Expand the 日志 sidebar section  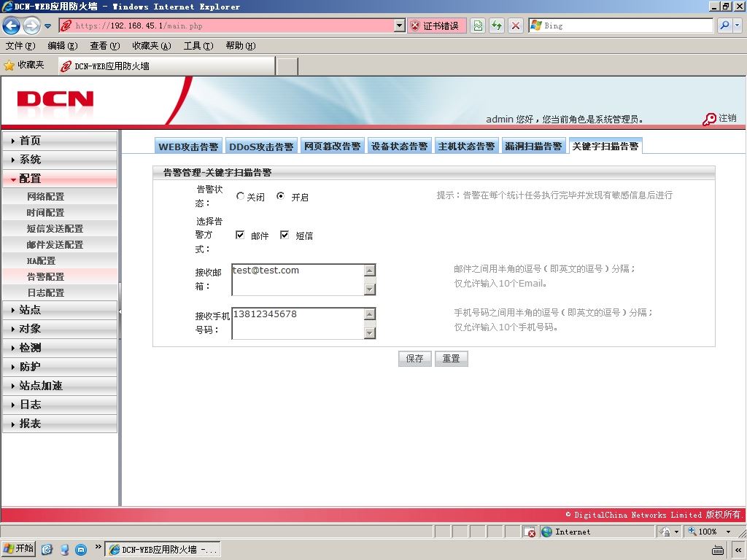point(60,405)
